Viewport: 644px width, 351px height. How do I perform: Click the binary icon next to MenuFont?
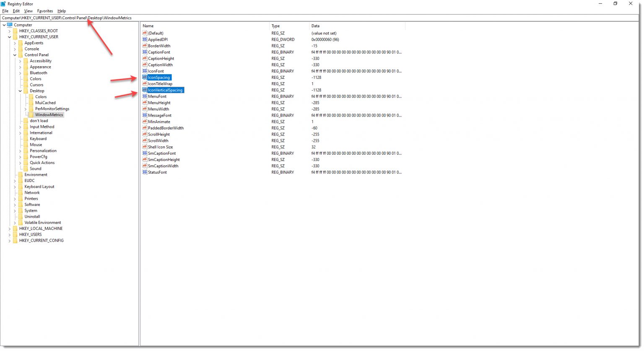pos(144,96)
